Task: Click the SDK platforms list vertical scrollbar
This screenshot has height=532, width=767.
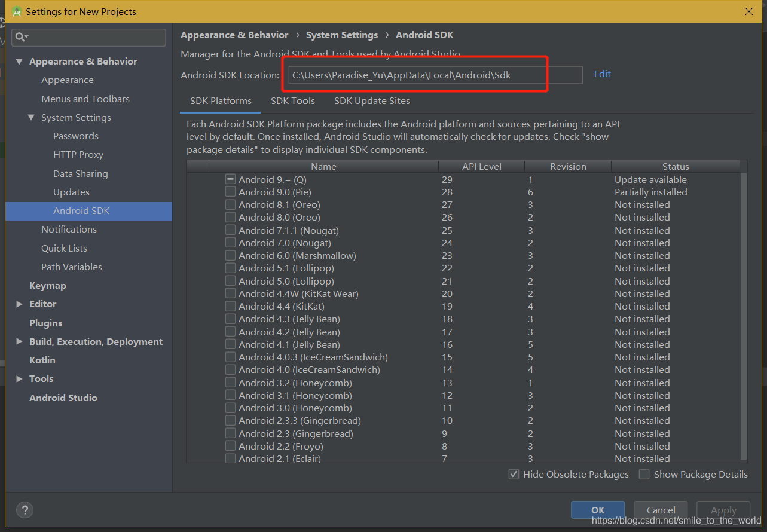Action: click(744, 317)
